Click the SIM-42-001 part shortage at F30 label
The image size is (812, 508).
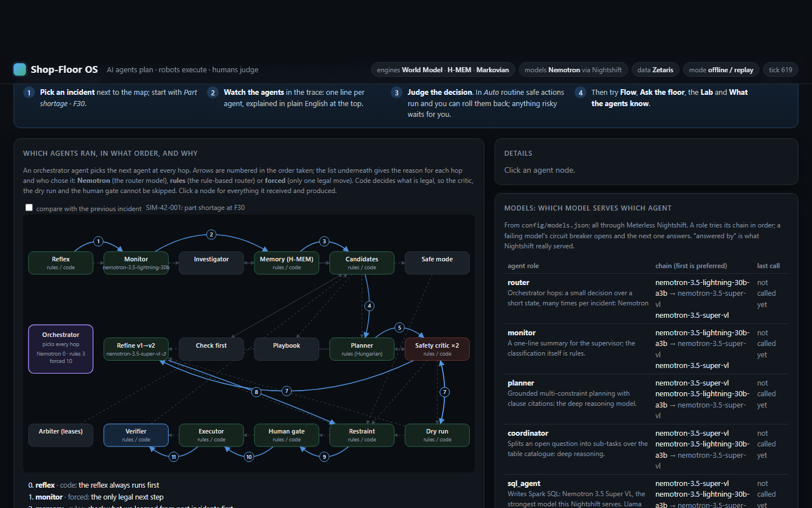point(195,208)
